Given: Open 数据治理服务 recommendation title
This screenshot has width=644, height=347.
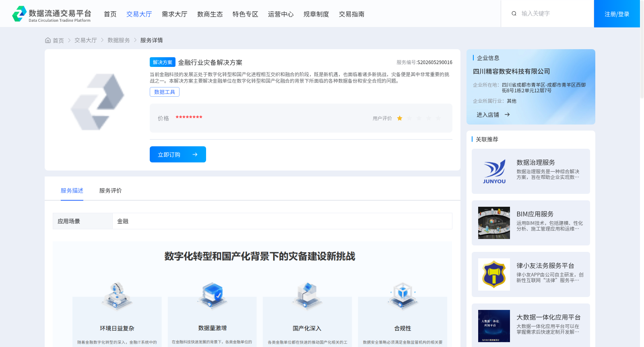Looking at the screenshot, I should (536, 162).
